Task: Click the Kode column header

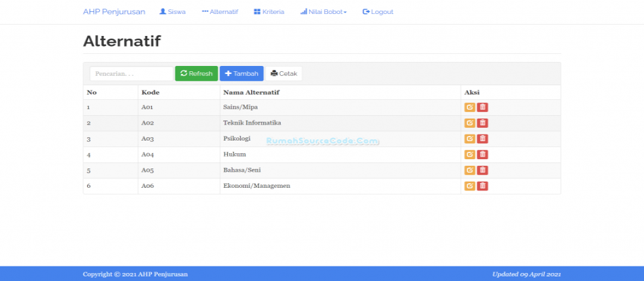Action: tap(150, 93)
